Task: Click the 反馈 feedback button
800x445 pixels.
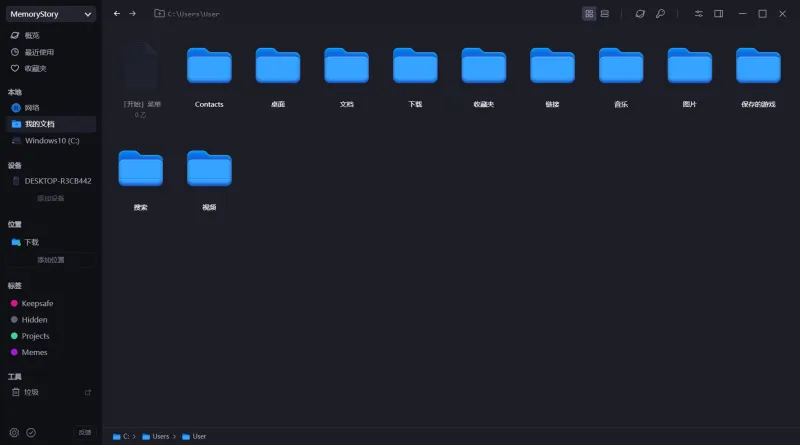Action: [x=85, y=432]
